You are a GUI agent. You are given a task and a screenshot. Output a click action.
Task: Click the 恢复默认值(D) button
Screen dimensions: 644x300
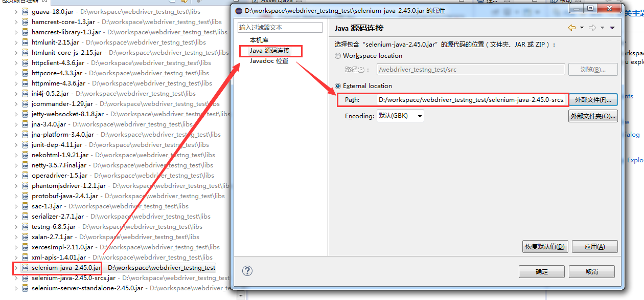point(545,247)
